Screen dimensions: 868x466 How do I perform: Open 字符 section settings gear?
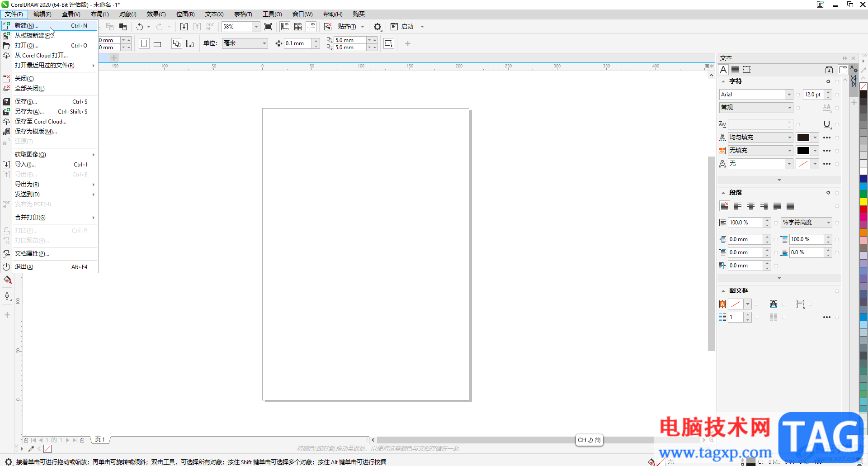point(828,81)
